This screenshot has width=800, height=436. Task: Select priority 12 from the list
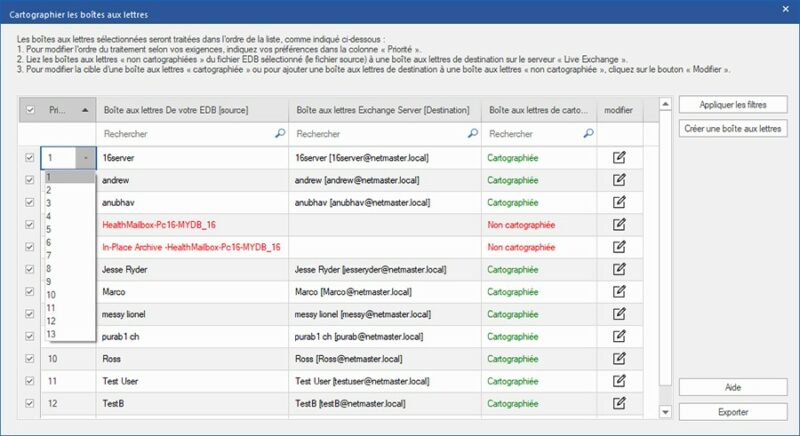(x=70, y=321)
